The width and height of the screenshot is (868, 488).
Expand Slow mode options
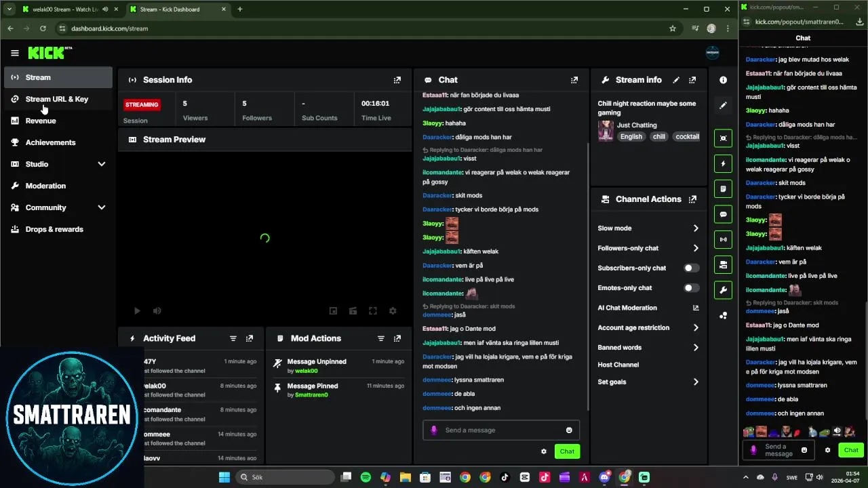click(696, 228)
